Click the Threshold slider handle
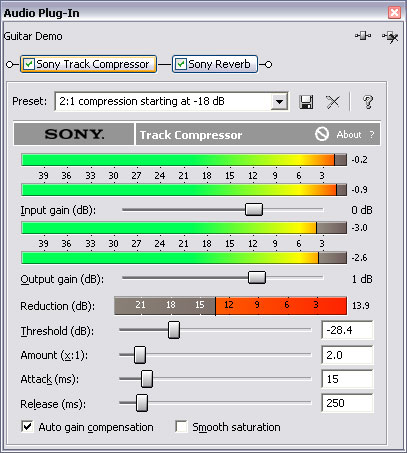 pos(174,330)
